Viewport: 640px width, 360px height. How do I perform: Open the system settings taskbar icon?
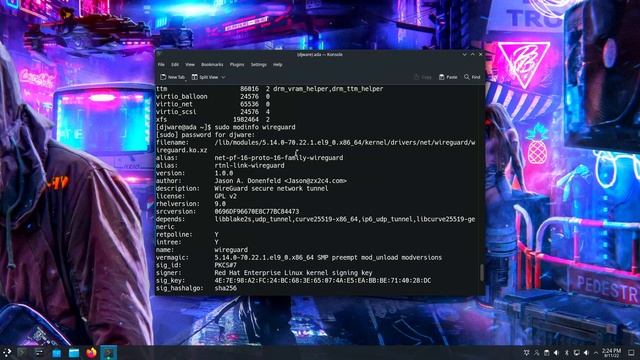tap(39, 353)
